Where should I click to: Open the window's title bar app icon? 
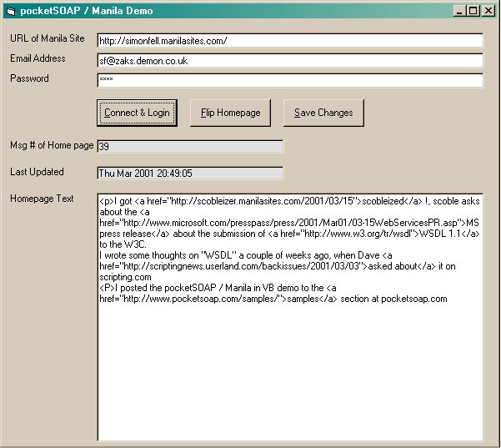tap(11, 11)
